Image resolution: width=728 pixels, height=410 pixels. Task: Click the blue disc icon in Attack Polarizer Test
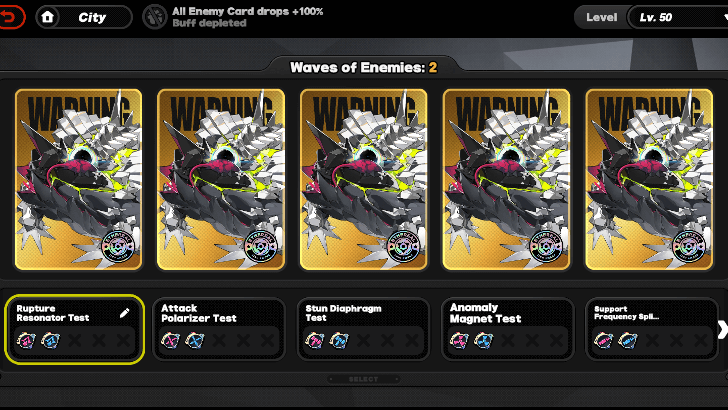195,340
